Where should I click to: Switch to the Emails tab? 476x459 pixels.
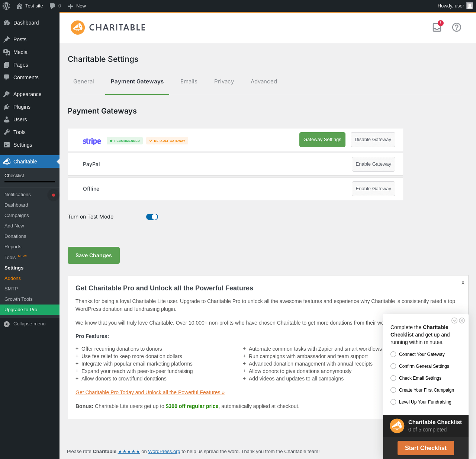pyautogui.click(x=189, y=82)
